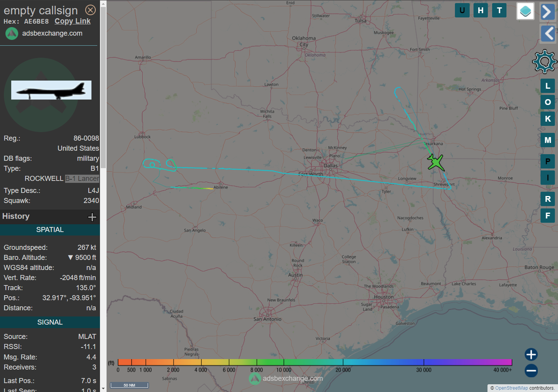Click the Abilene label on map
The image size is (558, 392).
[221, 187]
